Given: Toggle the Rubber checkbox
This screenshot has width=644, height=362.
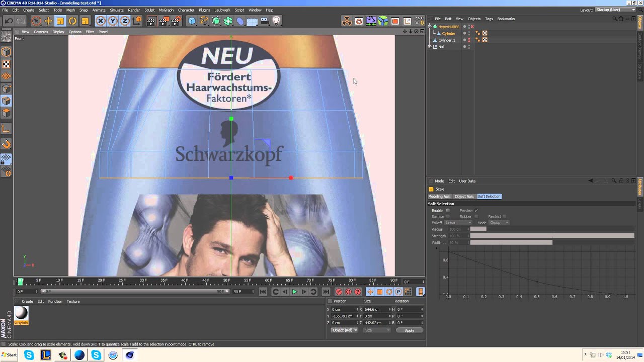Looking at the screenshot, I should pos(476,216).
